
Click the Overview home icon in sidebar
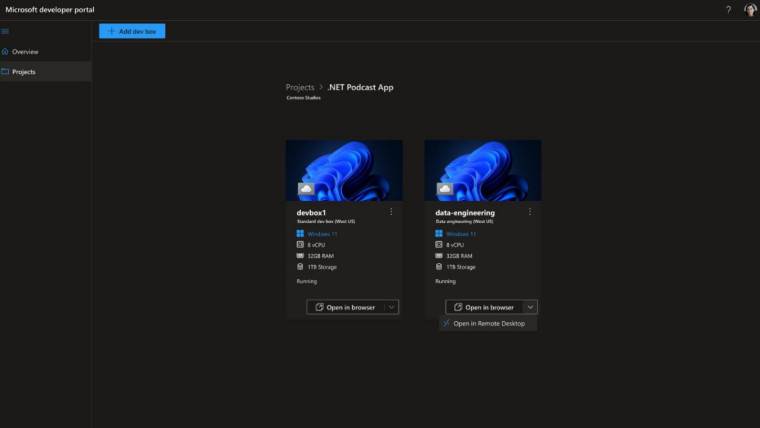click(5, 51)
